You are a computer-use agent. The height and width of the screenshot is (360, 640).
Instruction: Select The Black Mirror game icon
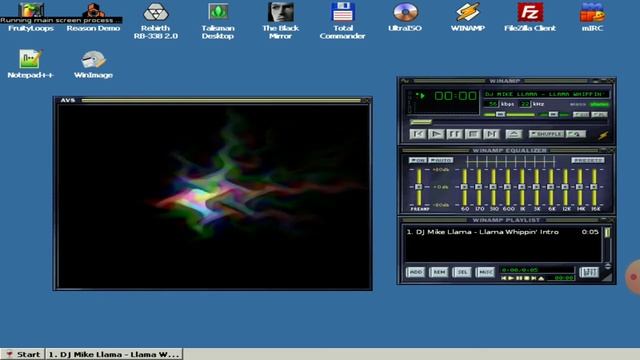280,20
